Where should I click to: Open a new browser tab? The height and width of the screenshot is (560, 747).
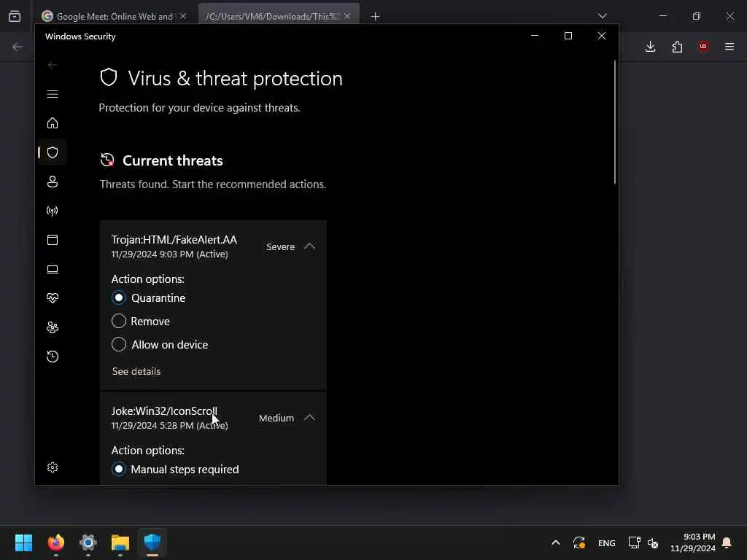point(376,17)
